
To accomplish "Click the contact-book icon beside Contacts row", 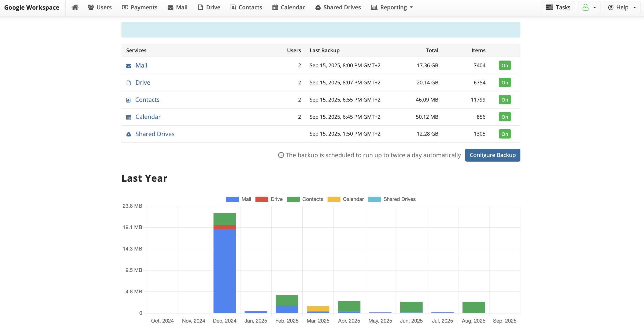I will pyautogui.click(x=128, y=100).
